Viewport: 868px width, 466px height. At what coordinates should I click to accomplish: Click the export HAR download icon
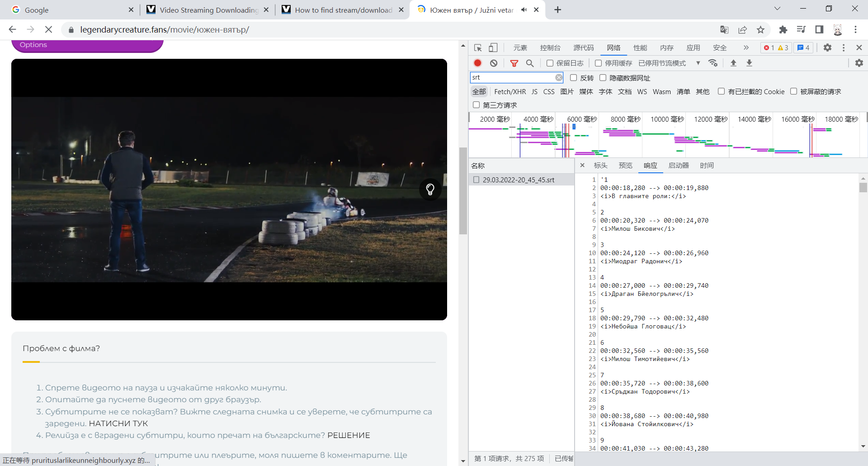(749, 63)
